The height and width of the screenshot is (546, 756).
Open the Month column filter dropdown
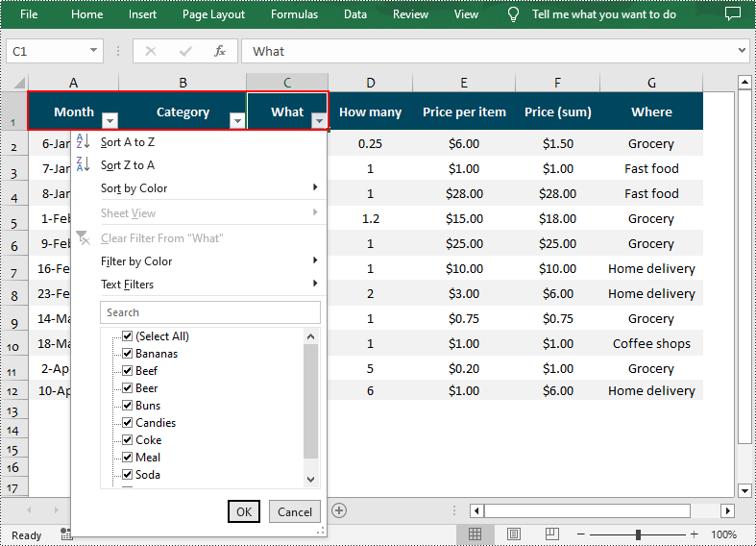pos(110,120)
